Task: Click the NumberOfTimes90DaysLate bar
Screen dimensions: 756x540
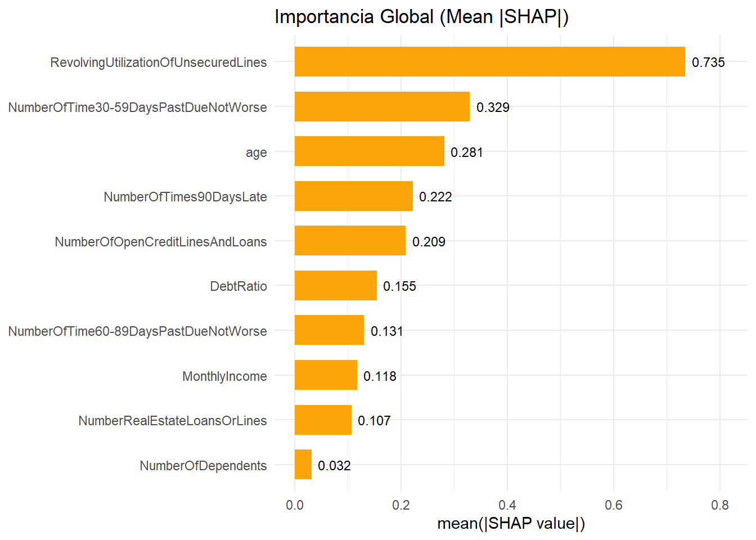Action: click(353, 196)
